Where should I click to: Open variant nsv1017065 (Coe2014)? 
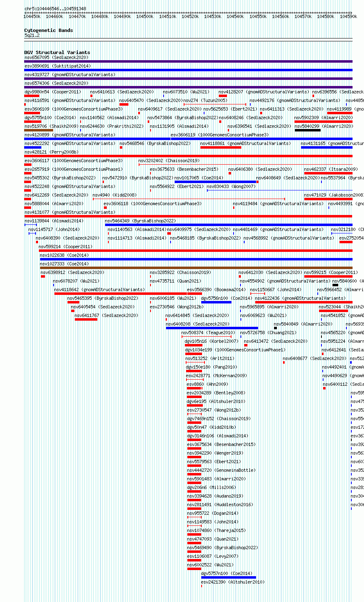click(199, 178)
